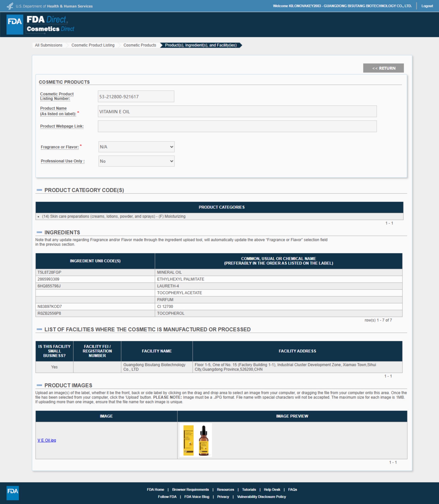
Task: Collapse the Product Images section
Action: (x=39, y=385)
